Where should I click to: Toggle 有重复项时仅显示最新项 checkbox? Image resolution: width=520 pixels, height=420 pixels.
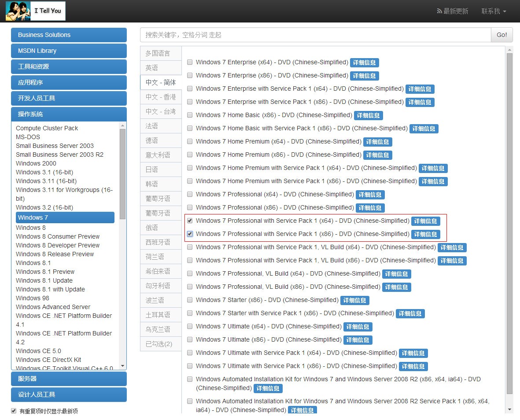point(14,411)
